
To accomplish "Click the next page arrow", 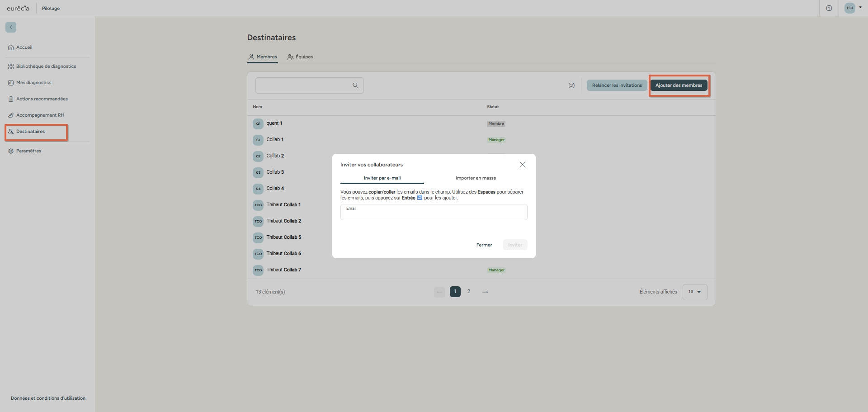I will coord(485,292).
